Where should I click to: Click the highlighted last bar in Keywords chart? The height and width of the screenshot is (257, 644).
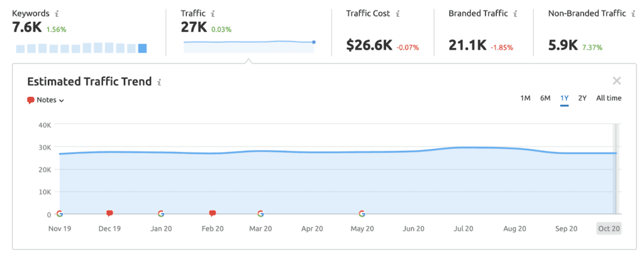[143, 48]
